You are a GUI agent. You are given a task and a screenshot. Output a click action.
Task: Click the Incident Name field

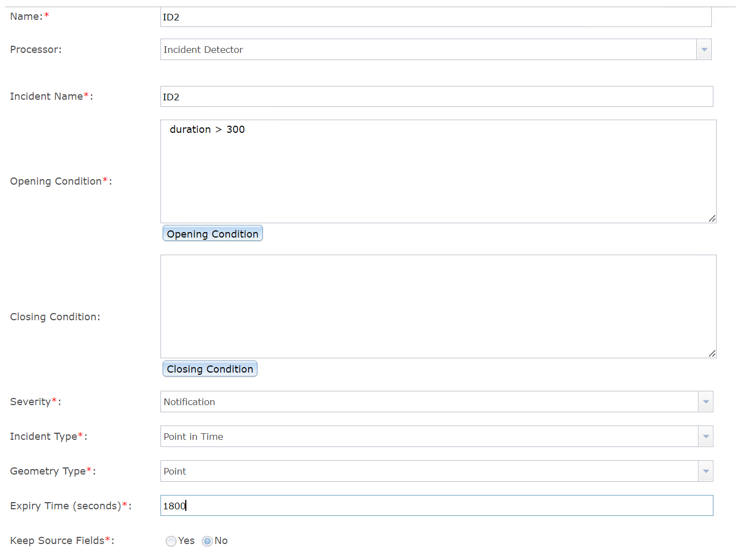[x=386, y=96]
